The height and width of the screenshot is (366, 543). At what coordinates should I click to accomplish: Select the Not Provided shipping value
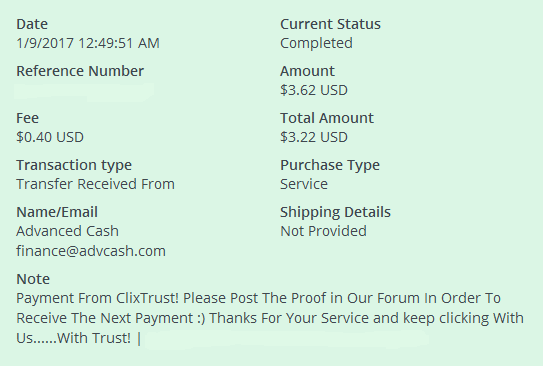tap(323, 231)
